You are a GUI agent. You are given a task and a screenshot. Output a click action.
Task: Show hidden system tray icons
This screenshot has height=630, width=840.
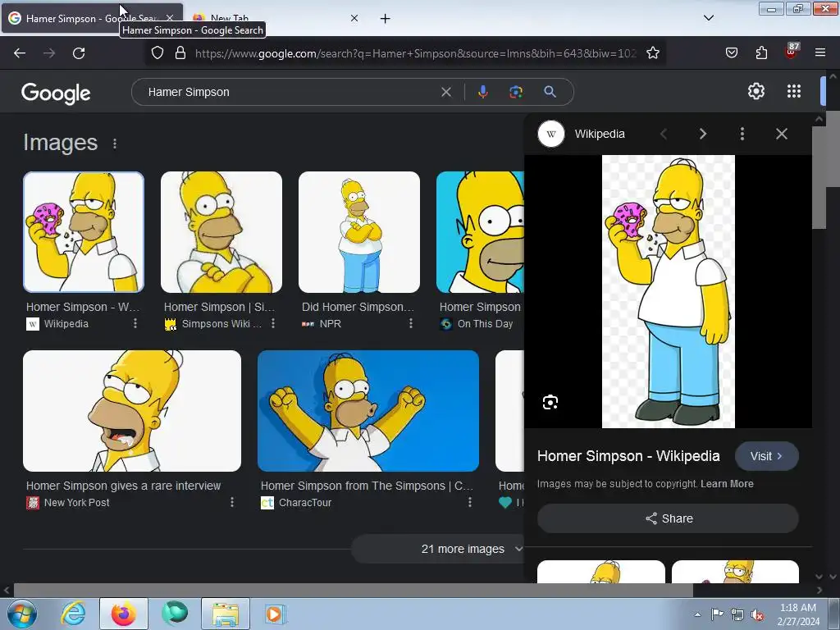697,614
